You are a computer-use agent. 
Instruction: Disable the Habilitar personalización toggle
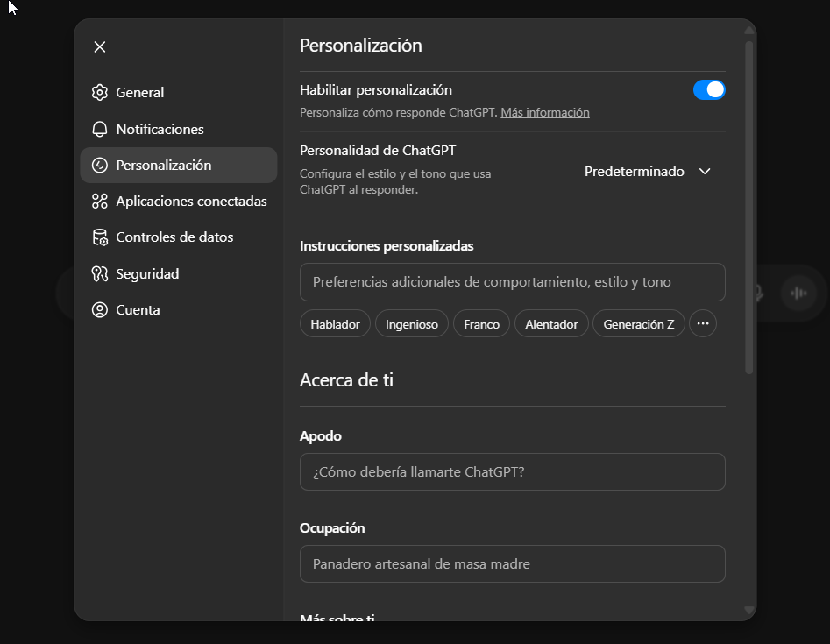pos(709,89)
